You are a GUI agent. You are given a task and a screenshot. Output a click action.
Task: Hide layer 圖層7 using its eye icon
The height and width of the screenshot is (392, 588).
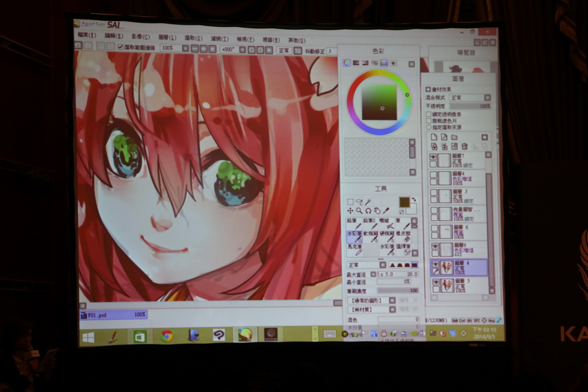click(x=433, y=157)
